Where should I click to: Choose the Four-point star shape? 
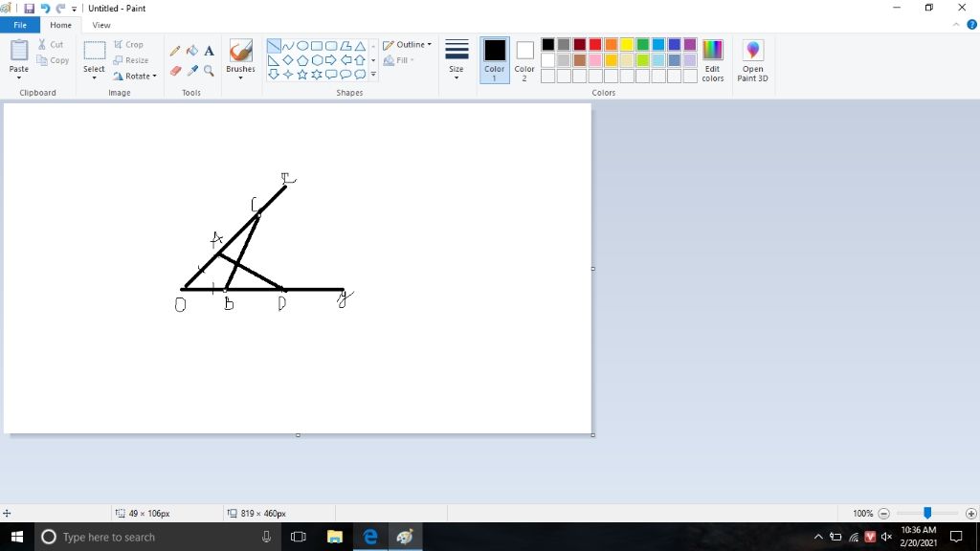pyautogui.click(x=288, y=75)
